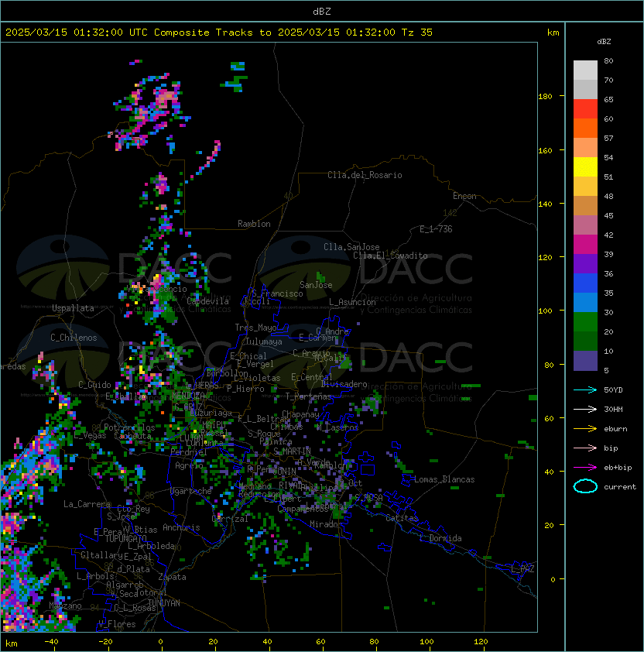Click the Composite Tracks timestamp header
This screenshot has height=652, width=644.
(x=219, y=33)
